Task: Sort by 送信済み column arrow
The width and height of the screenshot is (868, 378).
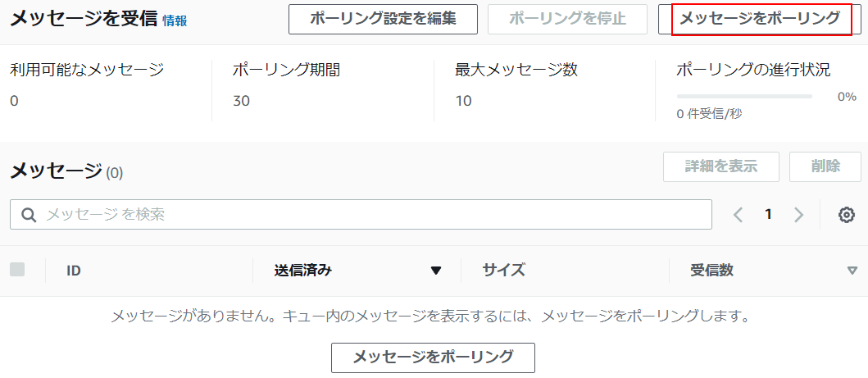Action: [x=436, y=271]
